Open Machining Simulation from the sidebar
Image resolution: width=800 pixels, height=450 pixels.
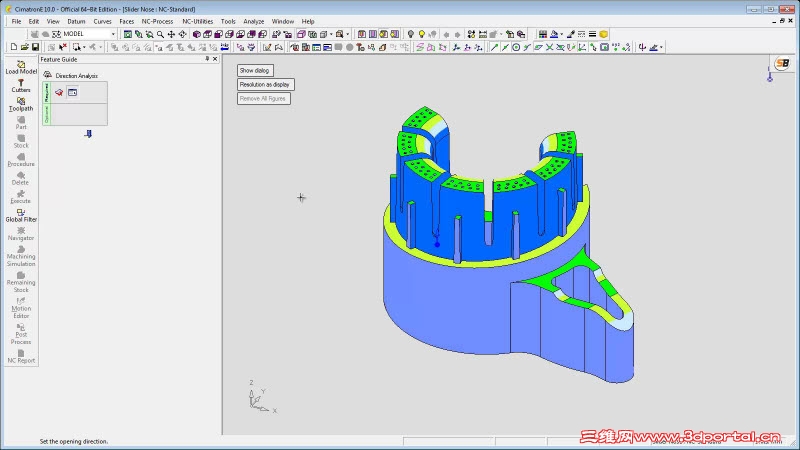pyautogui.click(x=21, y=256)
